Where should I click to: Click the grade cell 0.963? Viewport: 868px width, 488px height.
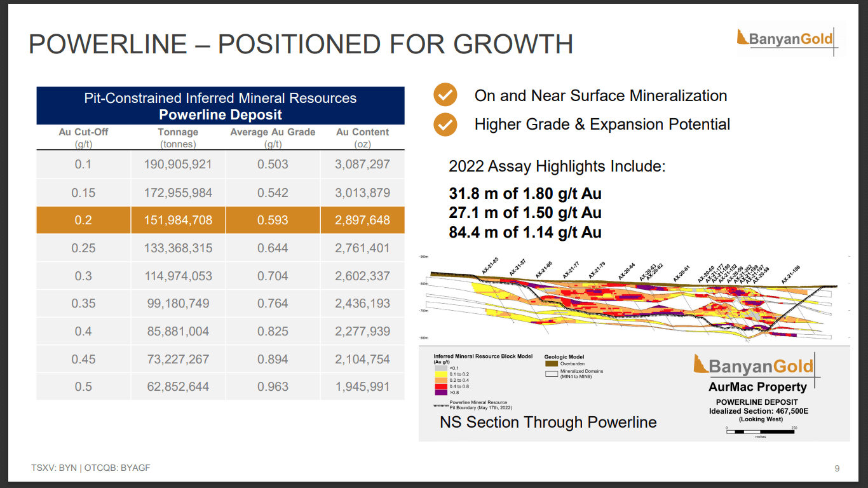273,386
